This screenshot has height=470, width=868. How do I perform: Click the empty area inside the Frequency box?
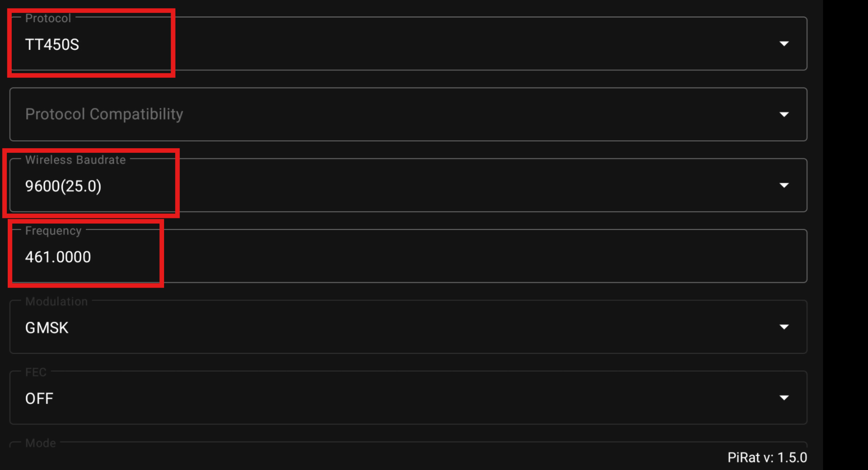(x=446, y=256)
